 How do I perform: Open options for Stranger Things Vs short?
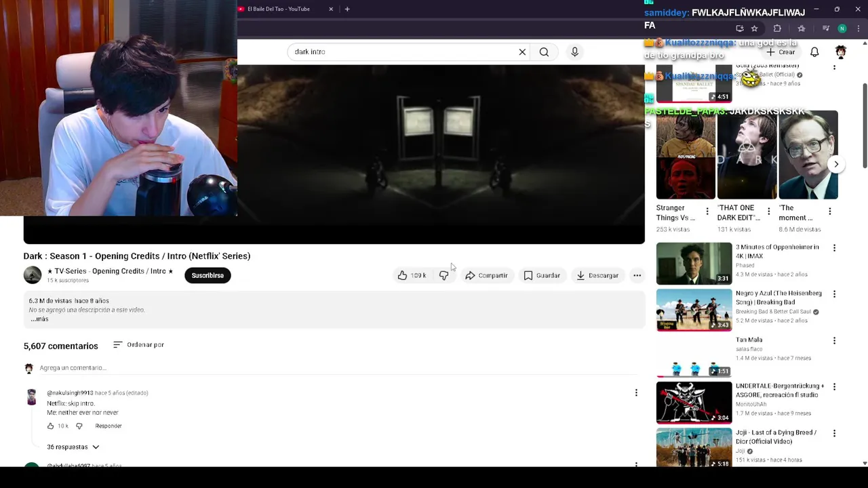[707, 211]
